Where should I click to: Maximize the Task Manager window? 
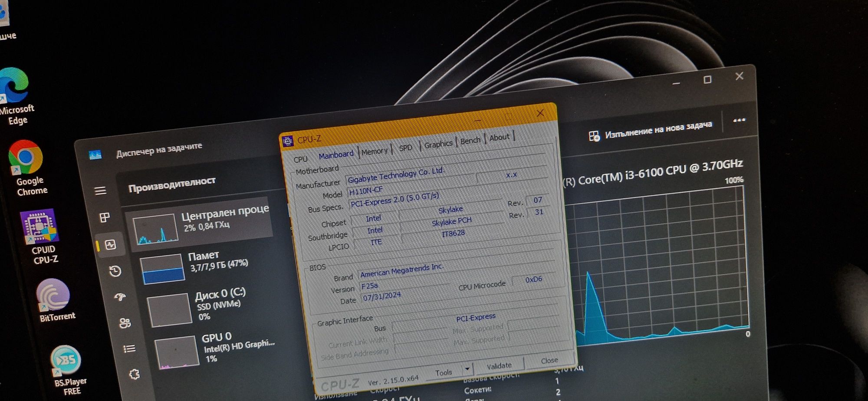(707, 79)
